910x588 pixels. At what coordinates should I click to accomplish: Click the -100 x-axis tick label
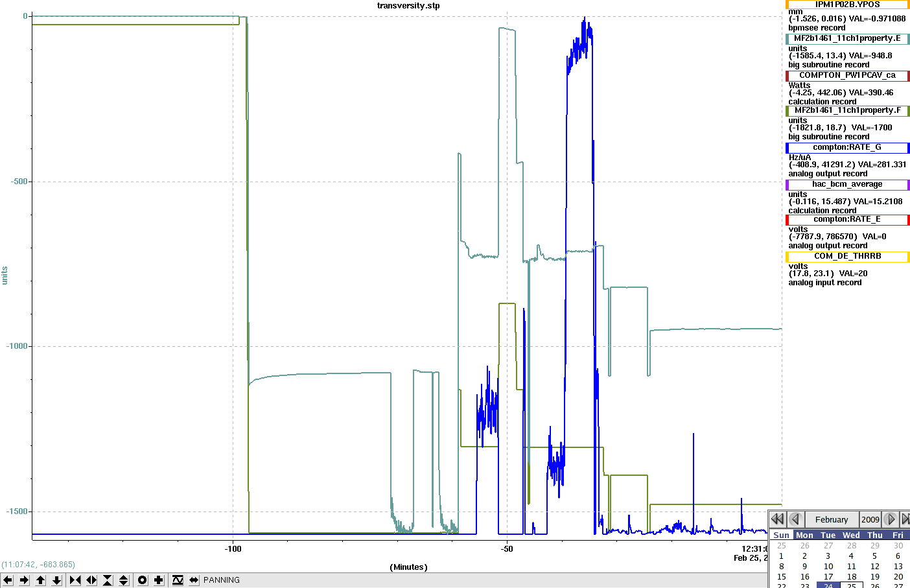233,549
